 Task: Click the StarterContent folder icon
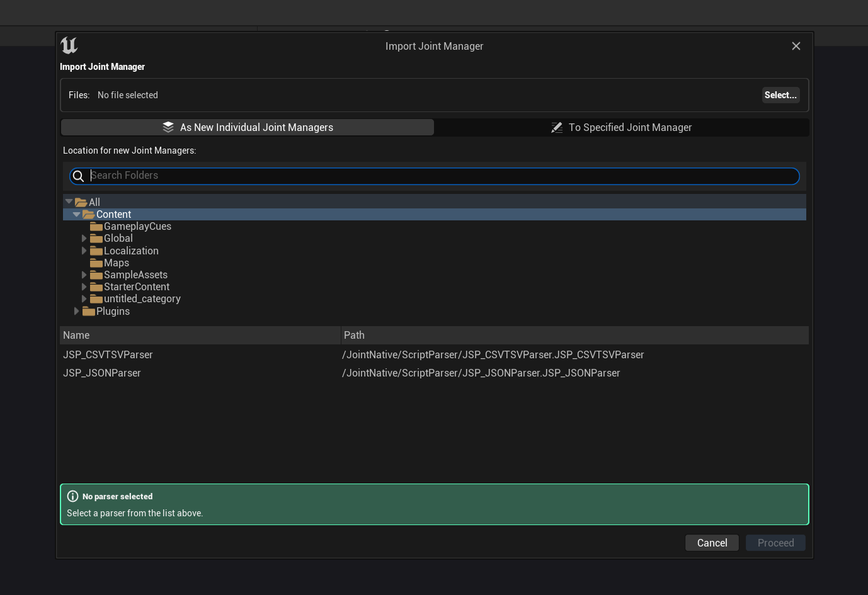[x=96, y=287]
